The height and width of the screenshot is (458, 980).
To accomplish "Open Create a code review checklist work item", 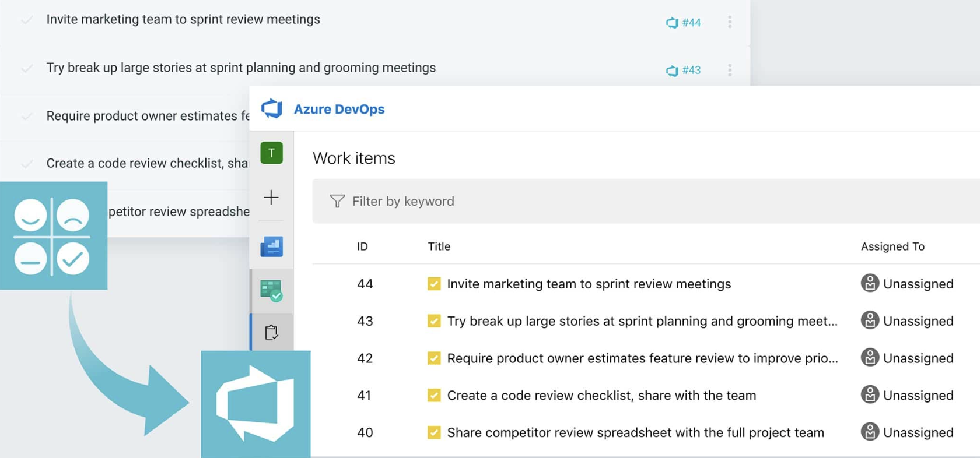I will (601, 395).
